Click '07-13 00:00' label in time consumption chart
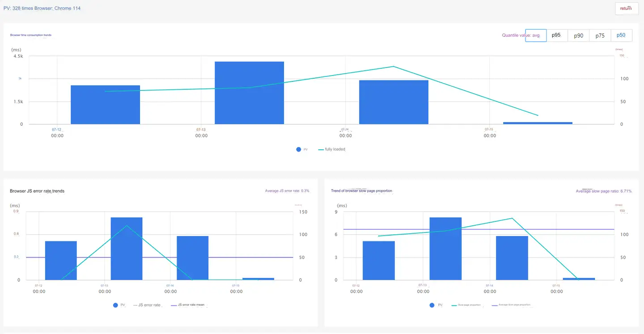This screenshot has width=644, height=334. coord(201,132)
